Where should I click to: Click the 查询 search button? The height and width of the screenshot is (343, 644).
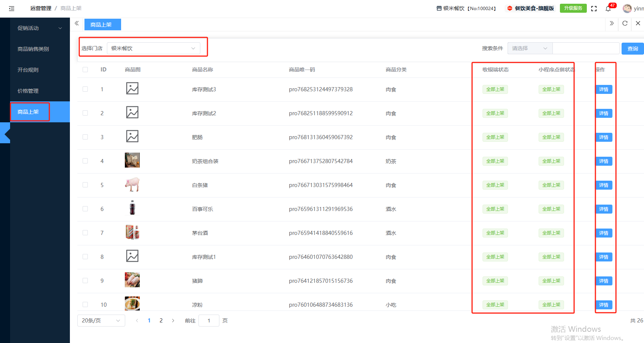pos(632,49)
